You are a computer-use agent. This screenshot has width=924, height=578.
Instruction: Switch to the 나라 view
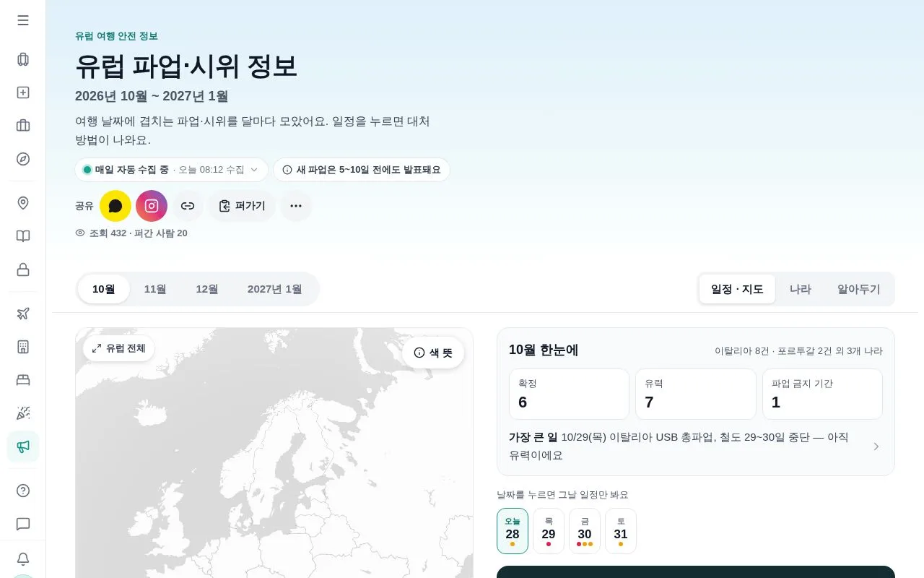(x=801, y=289)
